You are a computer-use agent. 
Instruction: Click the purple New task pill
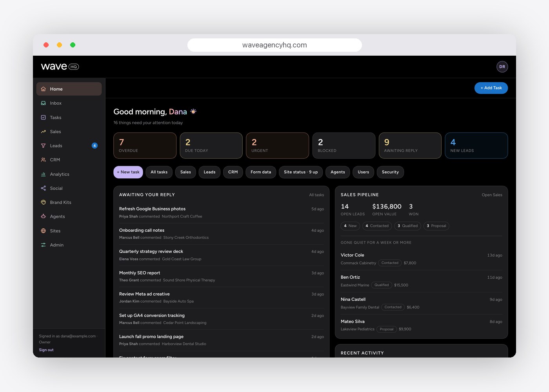click(x=128, y=172)
